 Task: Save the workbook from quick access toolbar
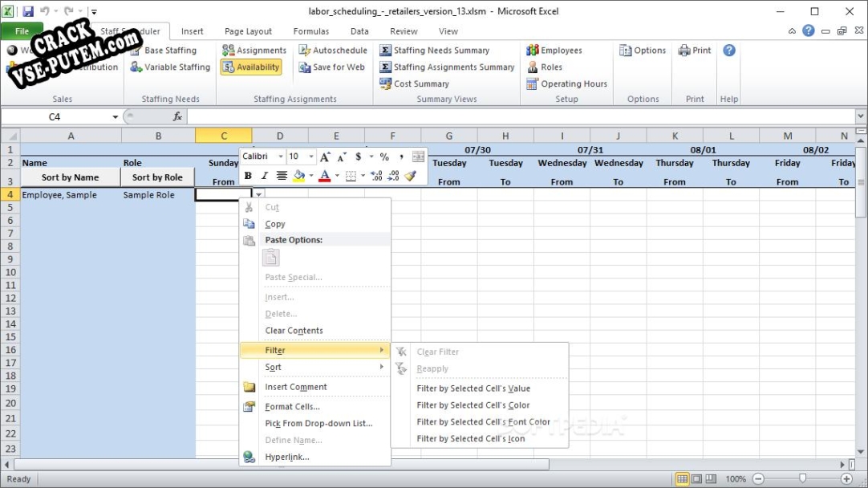tap(28, 11)
